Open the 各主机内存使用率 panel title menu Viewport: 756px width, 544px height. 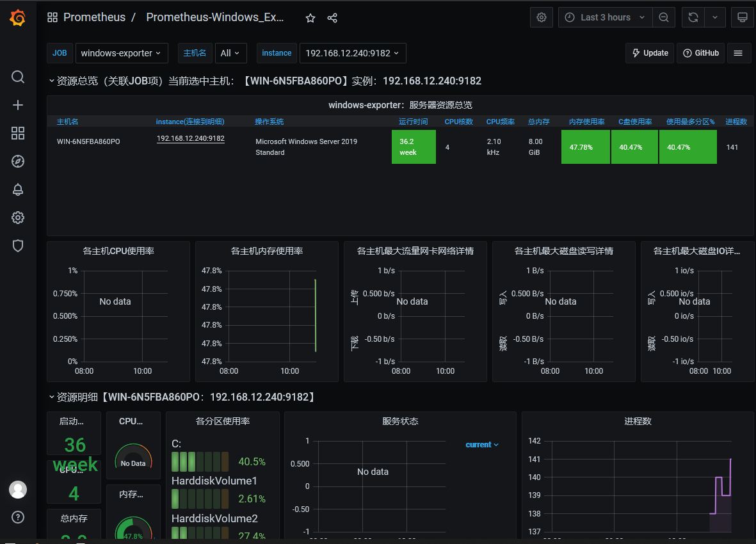coord(267,251)
